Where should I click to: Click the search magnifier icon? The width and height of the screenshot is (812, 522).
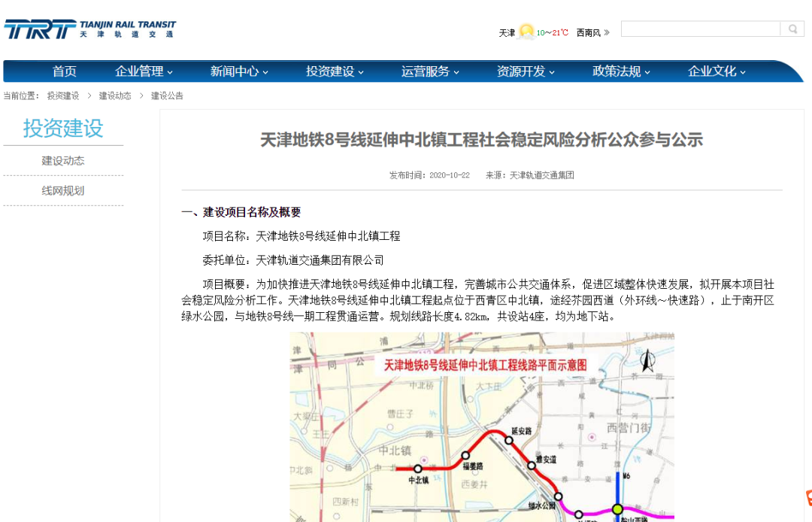(x=792, y=29)
